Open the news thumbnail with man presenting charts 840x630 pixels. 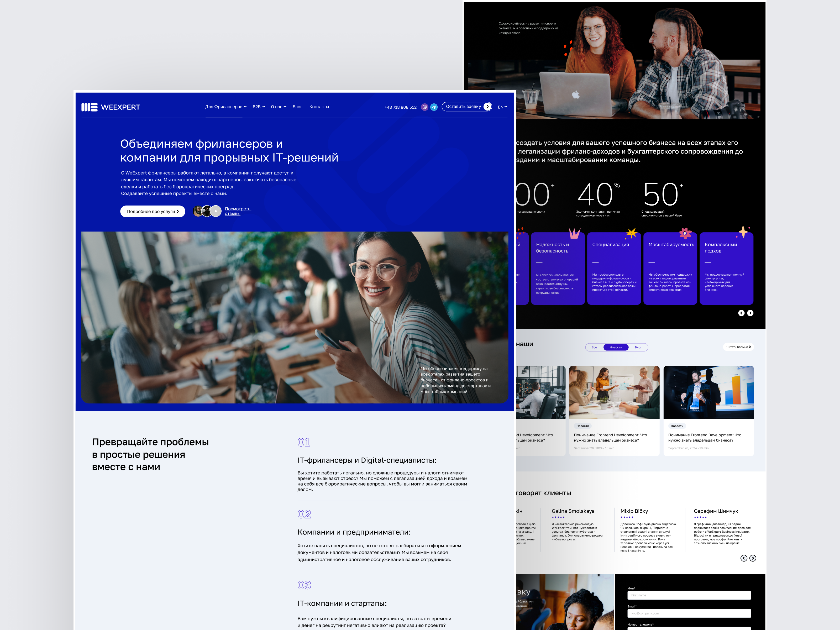(x=708, y=392)
